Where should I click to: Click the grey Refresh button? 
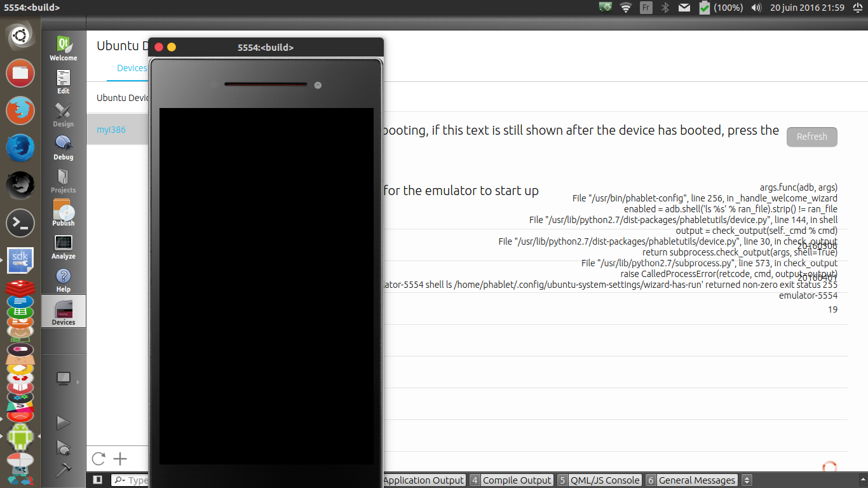pos(812,137)
